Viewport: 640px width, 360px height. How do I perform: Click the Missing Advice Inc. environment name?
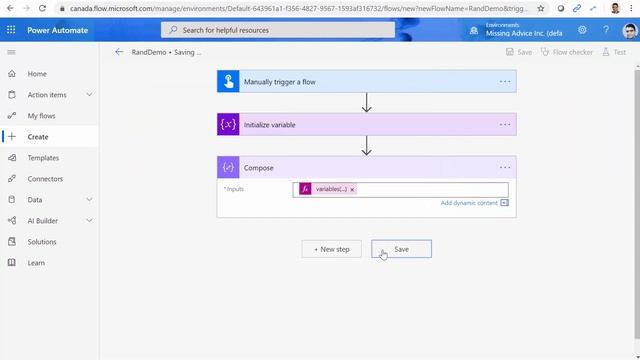pyautogui.click(x=524, y=33)
